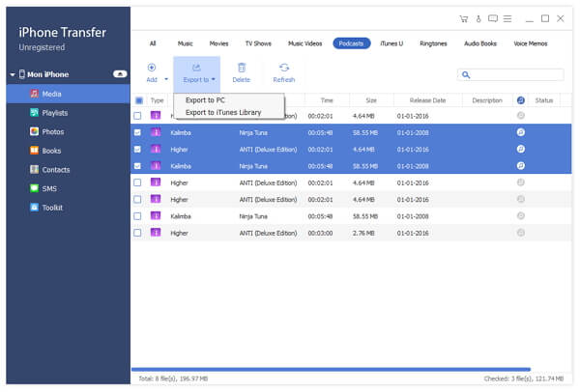Click into the search field

point(510,75)
